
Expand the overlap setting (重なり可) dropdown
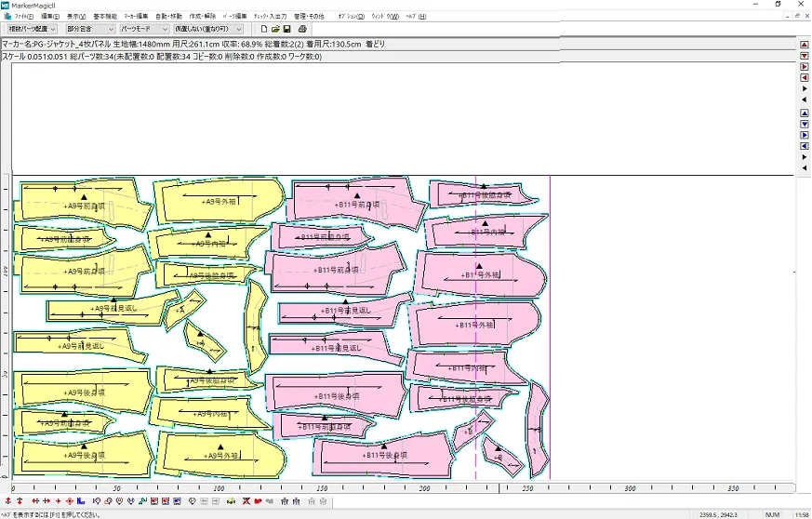208,29
